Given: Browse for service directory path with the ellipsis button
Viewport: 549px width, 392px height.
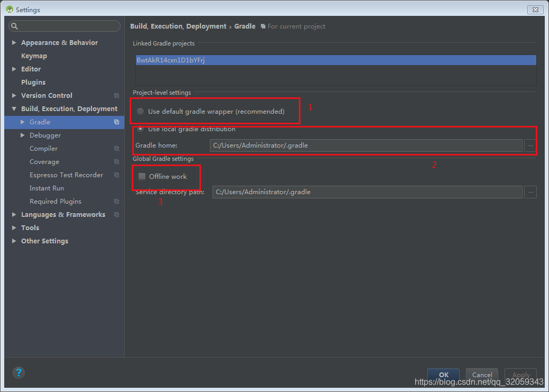Looking at the screenshot, I should 530,192.
